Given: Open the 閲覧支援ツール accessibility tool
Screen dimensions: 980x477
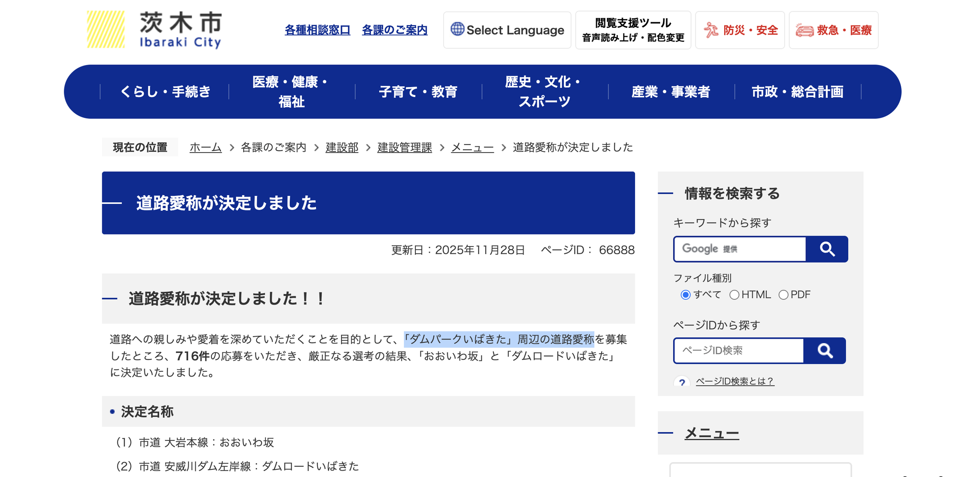Looking at the screenshot, I should [x=633, y=30].
